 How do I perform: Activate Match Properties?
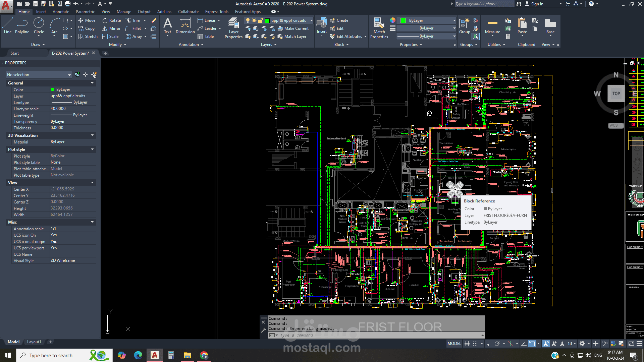pyautogui.click(x=379, y=28)
